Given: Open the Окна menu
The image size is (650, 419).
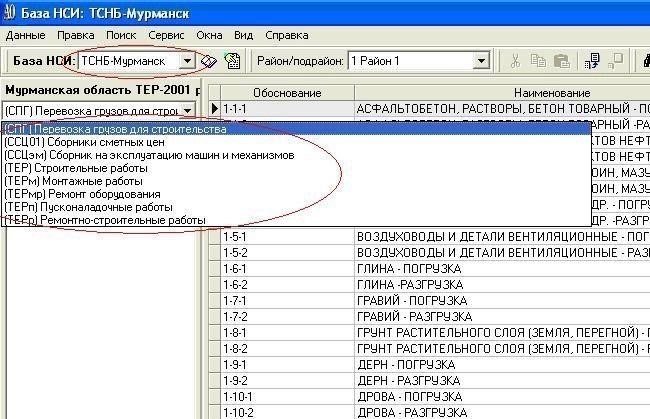Looking at the screenshot, I should point(209,35).
